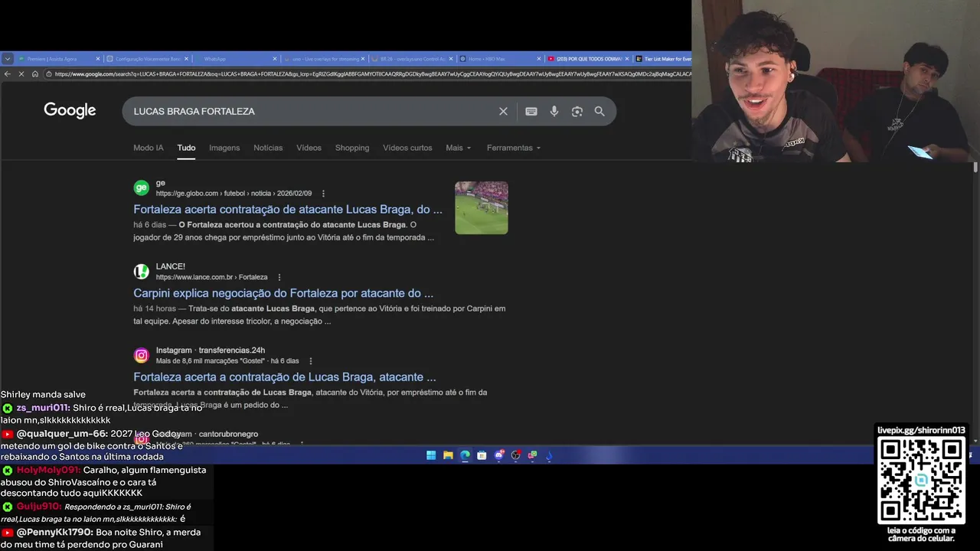The image size is (980, 551).
Task: Open Google Lens image search
Action: [x=577, y=111]
